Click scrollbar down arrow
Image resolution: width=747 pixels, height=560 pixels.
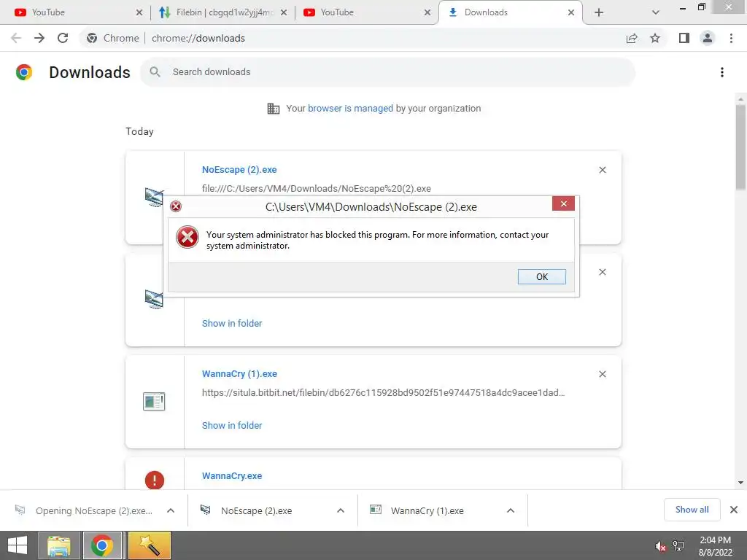[740, 483]
